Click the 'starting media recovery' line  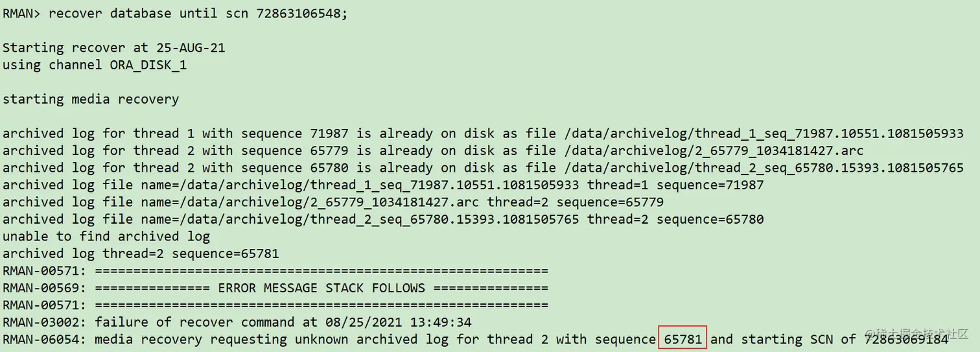91,99
